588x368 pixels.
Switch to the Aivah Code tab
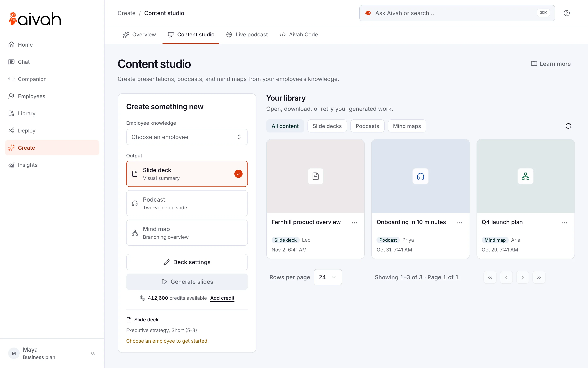coord(299,35)
